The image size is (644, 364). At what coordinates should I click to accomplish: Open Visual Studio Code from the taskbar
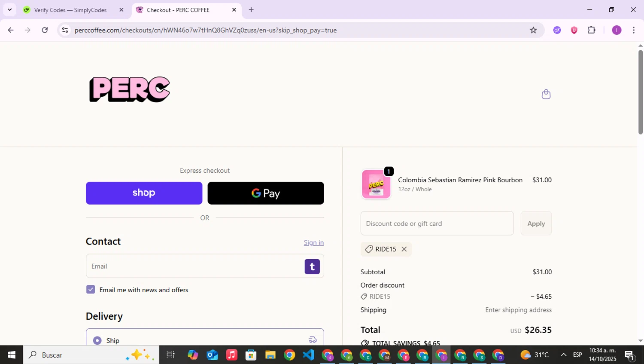click(308, 355)
